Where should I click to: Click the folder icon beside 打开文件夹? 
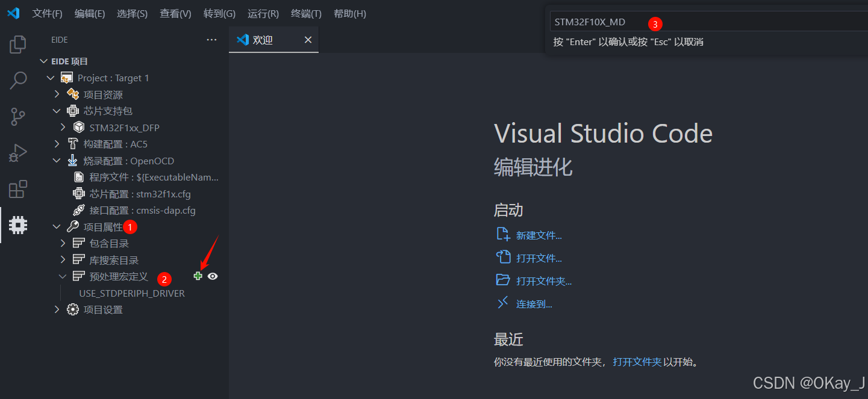point(503,280)
